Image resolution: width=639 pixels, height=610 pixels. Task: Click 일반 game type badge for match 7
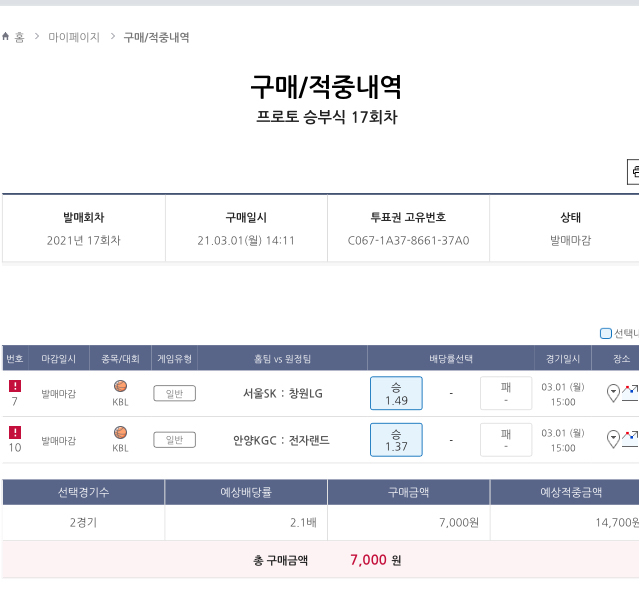coord(174,394)
